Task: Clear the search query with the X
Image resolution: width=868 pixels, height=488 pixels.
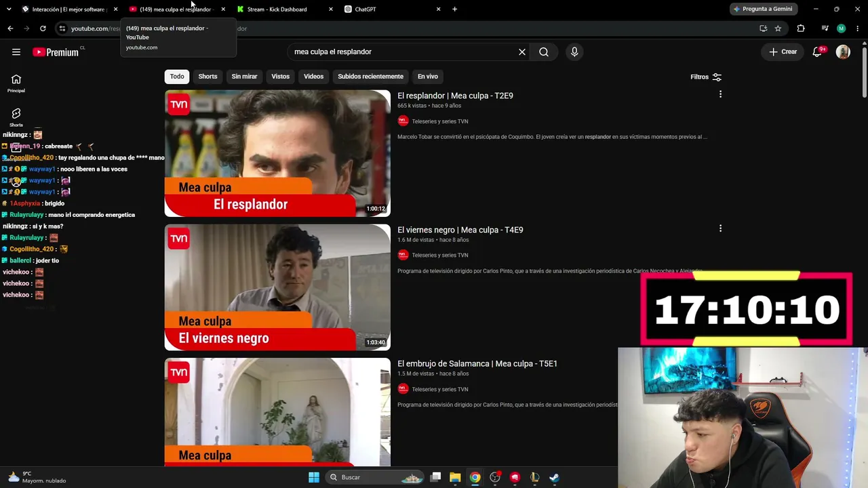Action: click(x=522, y=52)
